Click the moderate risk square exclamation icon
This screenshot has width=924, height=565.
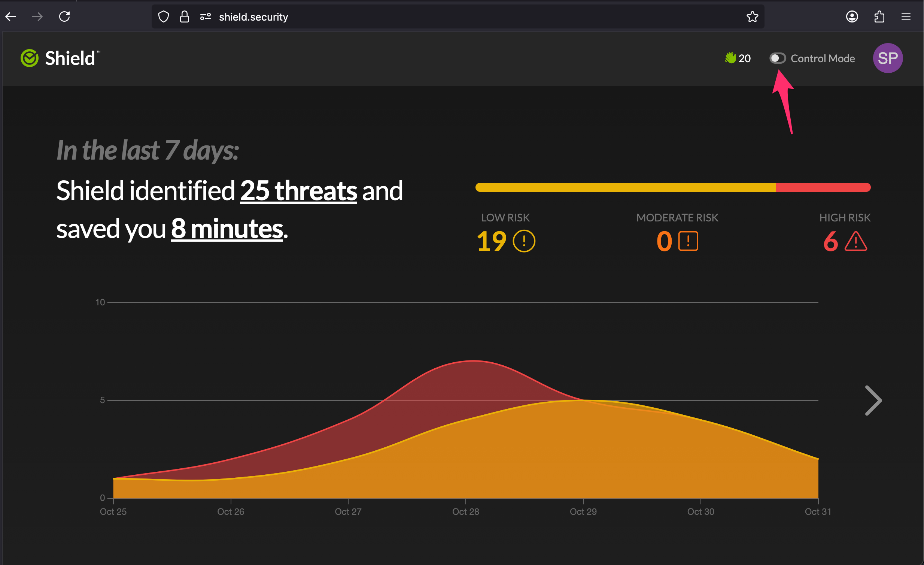click(x=688, y=241)
